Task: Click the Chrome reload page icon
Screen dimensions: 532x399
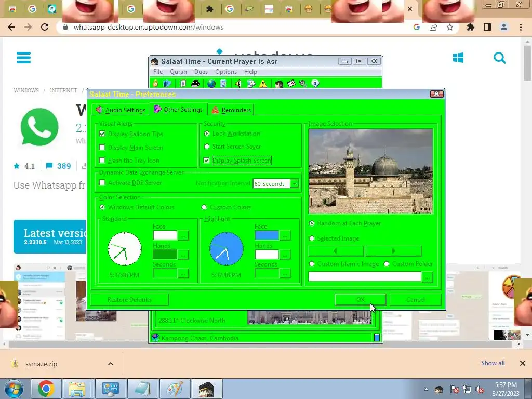Action: pyautogui.click(x=45, y=27)
